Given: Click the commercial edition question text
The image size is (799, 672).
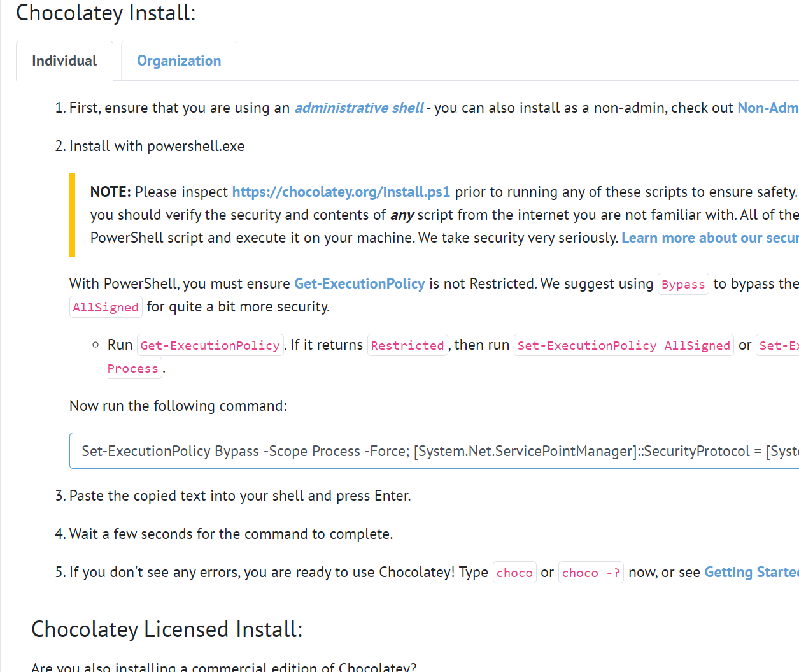Looking at the screenshot, I should point(224,666).
